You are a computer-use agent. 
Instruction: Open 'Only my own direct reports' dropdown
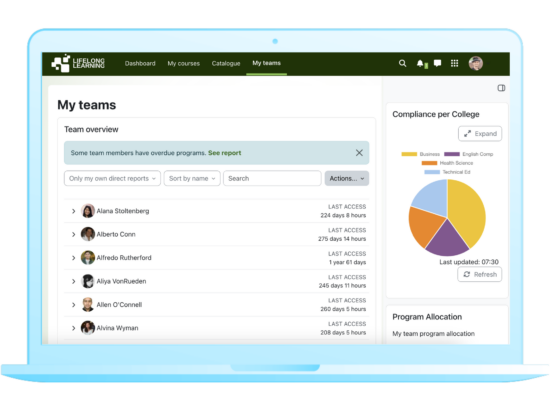tap(112, 178)
